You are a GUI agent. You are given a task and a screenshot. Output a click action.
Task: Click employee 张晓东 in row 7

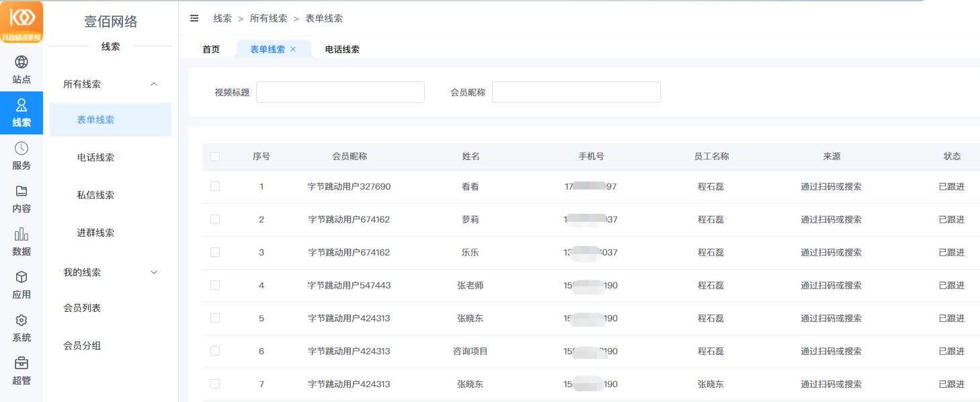711,384
